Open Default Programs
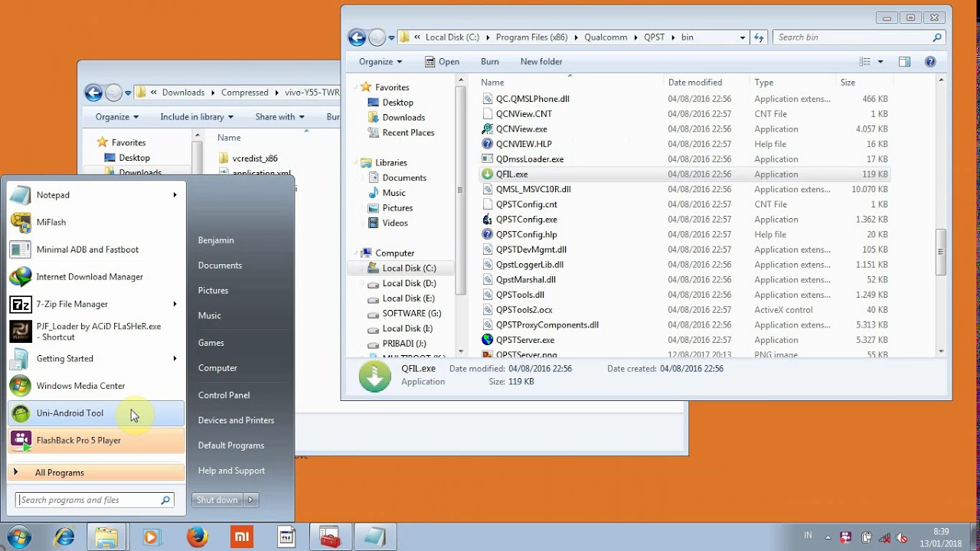The width and height of the screenshot is (980, 551). coord(230,445)
